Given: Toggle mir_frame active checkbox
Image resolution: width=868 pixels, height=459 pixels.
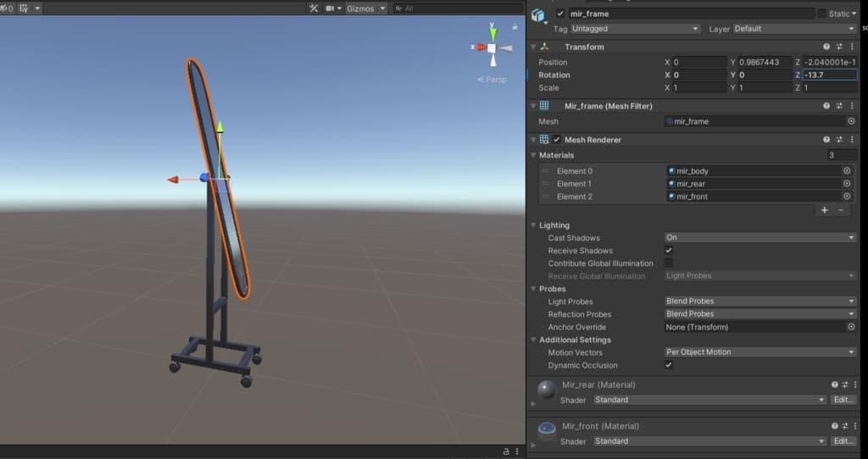Looking at the screenshot, I should (560, 14).
